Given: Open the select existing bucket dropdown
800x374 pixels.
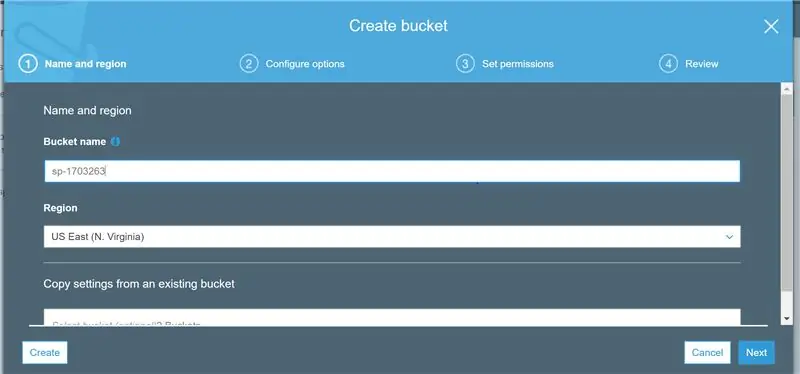Looking at the screenshot, I should [392, 317].
